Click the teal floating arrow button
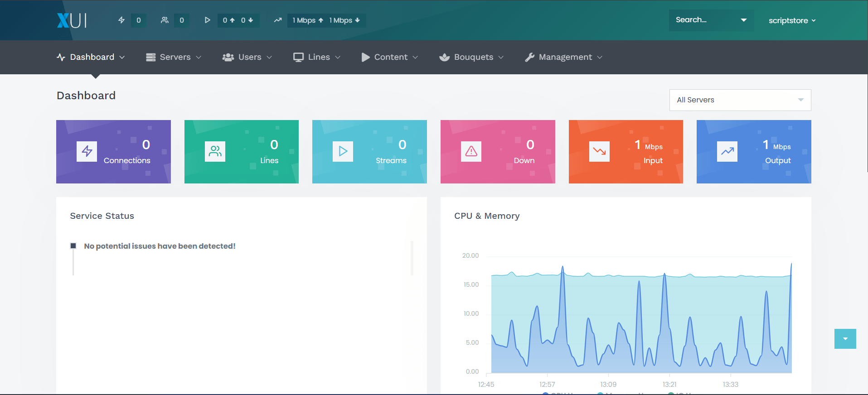Image resolution: width=868 pixels, height=395 pixels. [x=845, y=339]
